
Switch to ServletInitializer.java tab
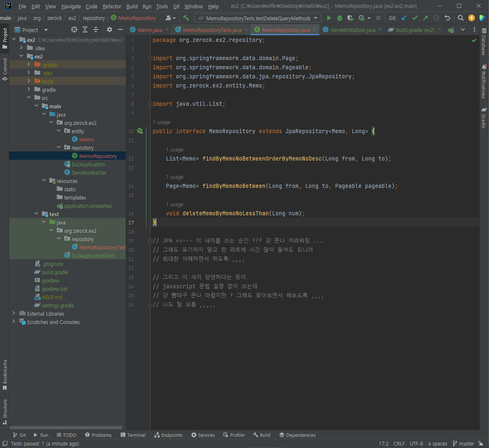coord(353,30)
